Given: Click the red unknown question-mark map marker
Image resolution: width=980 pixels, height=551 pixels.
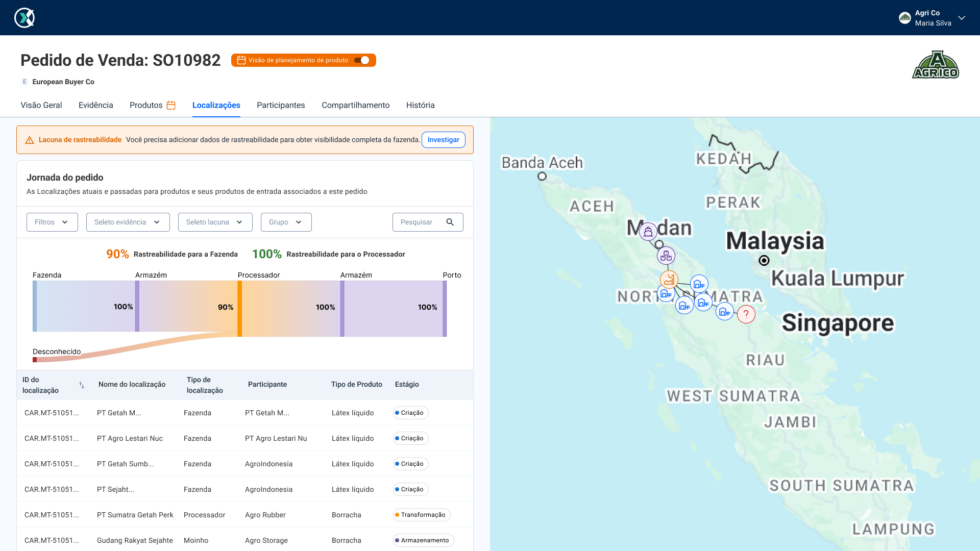Looking at the screenshot, I should pos(746,314).
